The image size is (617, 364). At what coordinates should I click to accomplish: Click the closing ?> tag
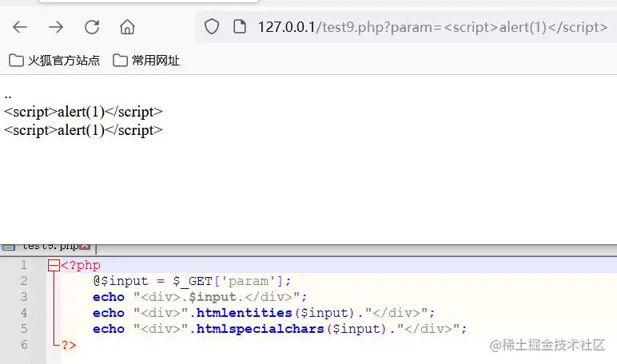pyautogui.click(x=69, y=345)
